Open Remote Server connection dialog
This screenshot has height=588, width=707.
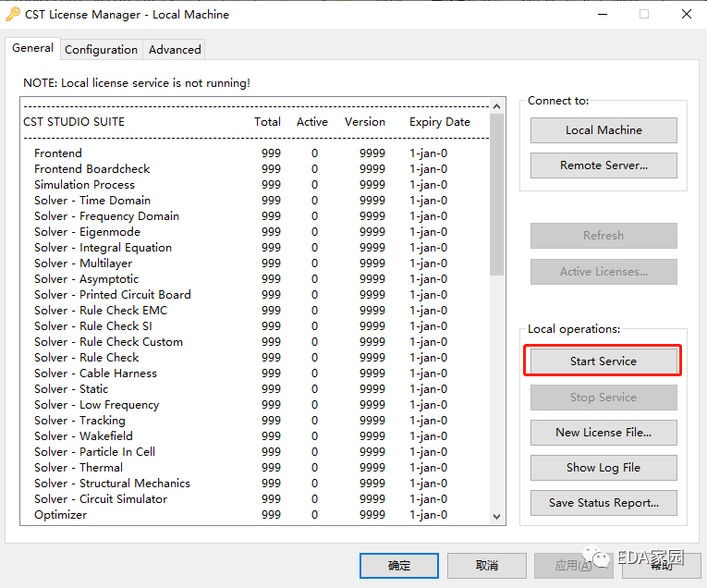pyautogui.click(x=603, y=165)
